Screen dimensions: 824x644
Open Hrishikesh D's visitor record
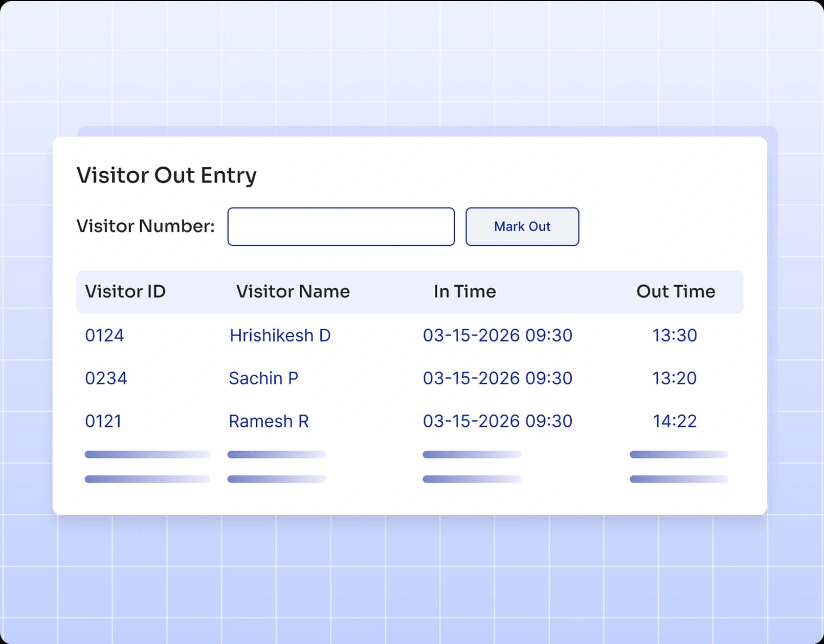click(280, 336)
